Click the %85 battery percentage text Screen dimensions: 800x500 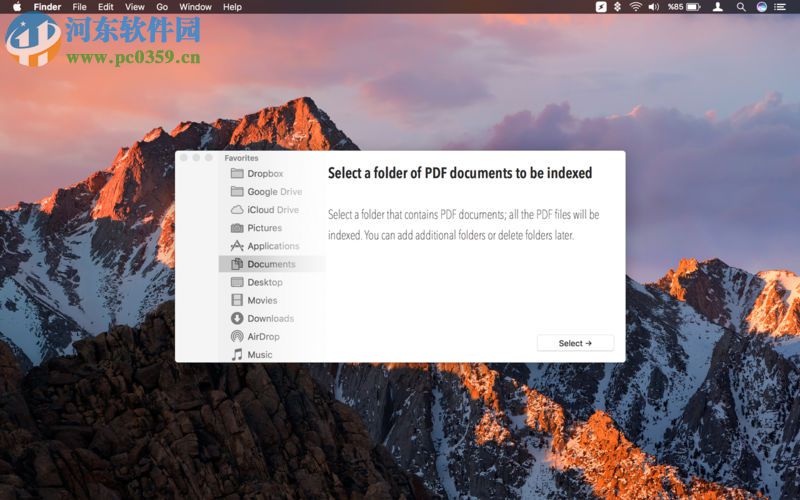tap(675, 7)
